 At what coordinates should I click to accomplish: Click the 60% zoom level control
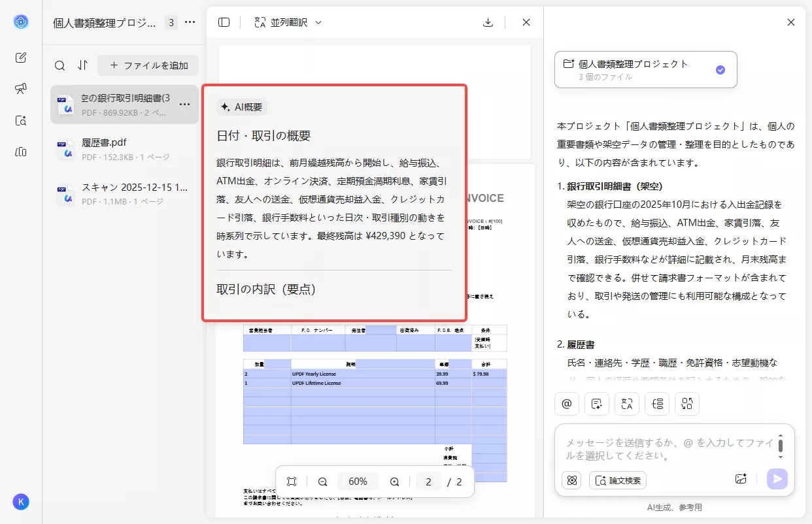[x=358, y=482]
